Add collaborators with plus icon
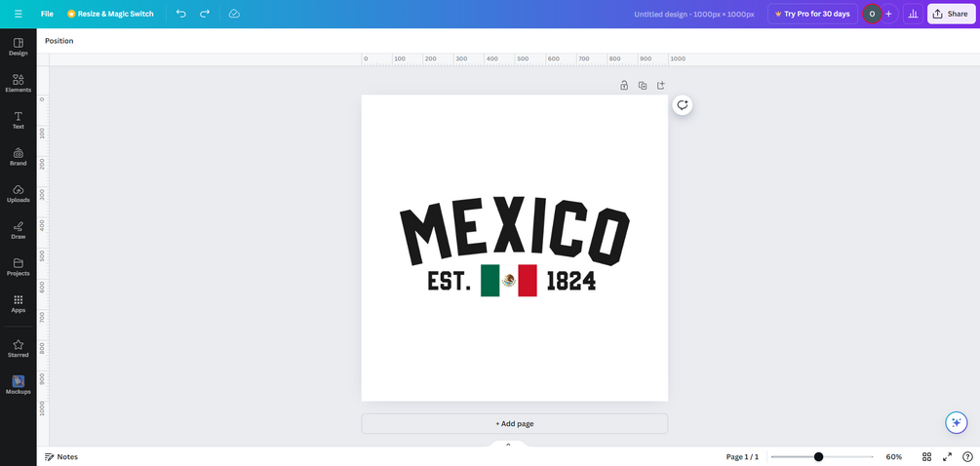 click(888, 14)
